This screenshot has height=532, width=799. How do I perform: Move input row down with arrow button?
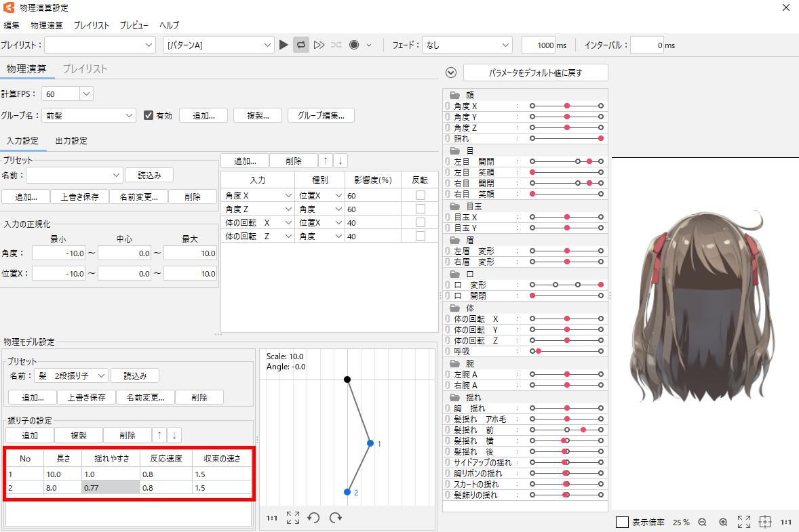(340, 161)
